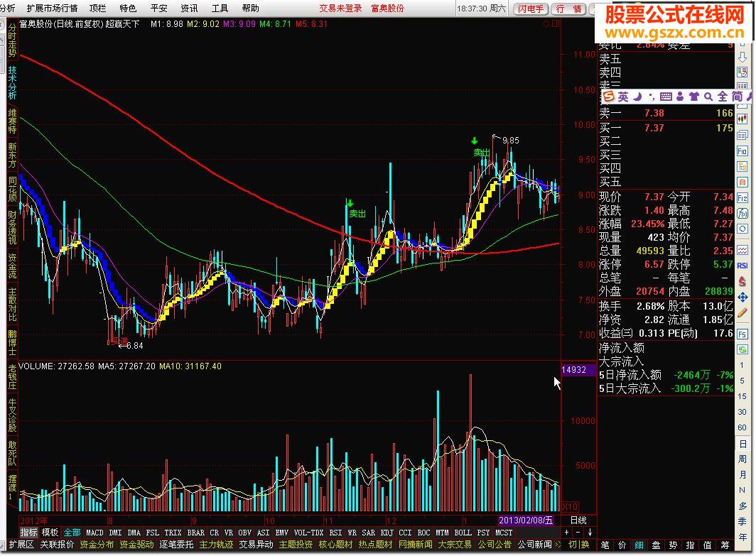The image size is (756, 556).
Task: Click the Sogou magnifier search icon
Action: pyautogui.click(x=708, y=97)
